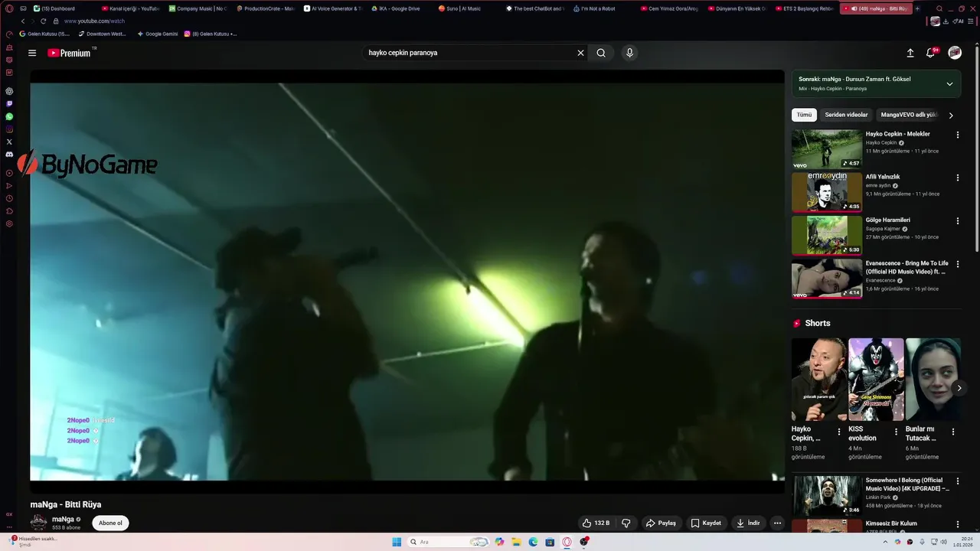Open Hayko Cepkin - Melekler thumbnail
Image resolution: width=980 pixels, height=551 pixels.
click(827, 149)
